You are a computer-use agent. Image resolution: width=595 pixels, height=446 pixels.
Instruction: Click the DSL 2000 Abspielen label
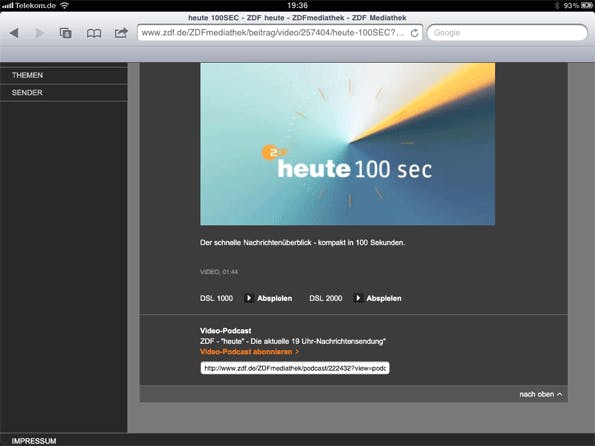click(384, 298)
